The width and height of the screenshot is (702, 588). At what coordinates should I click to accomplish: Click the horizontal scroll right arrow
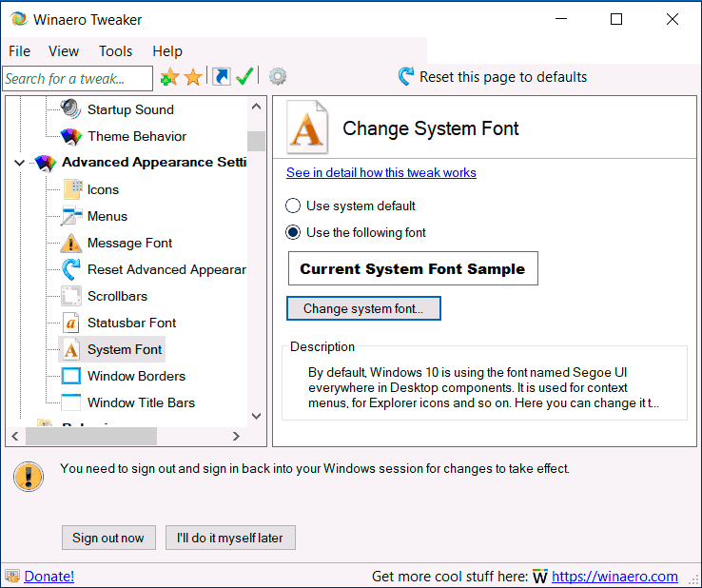[x=236, y=436]
